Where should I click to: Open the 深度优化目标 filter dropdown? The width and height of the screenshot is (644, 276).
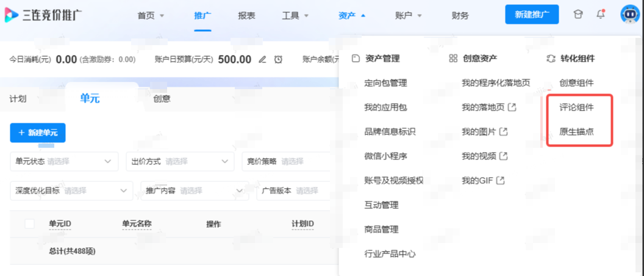click(x=71, y=191)
